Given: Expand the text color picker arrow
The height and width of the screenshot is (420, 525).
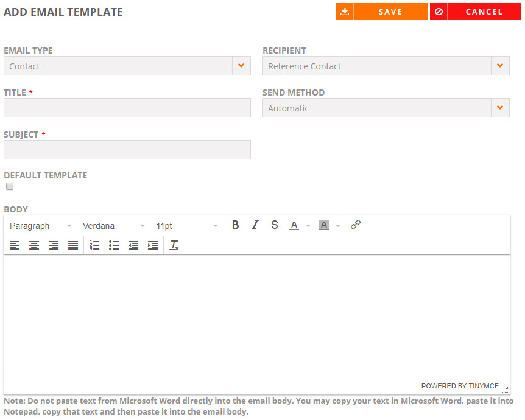Looking at the screenshot, I should [308, 226].
